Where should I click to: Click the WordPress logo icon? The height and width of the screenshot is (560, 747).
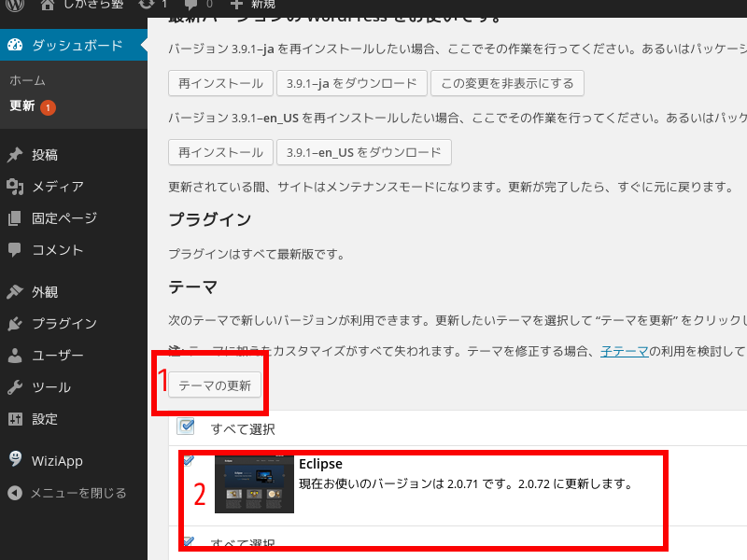(x=15, y=5)
